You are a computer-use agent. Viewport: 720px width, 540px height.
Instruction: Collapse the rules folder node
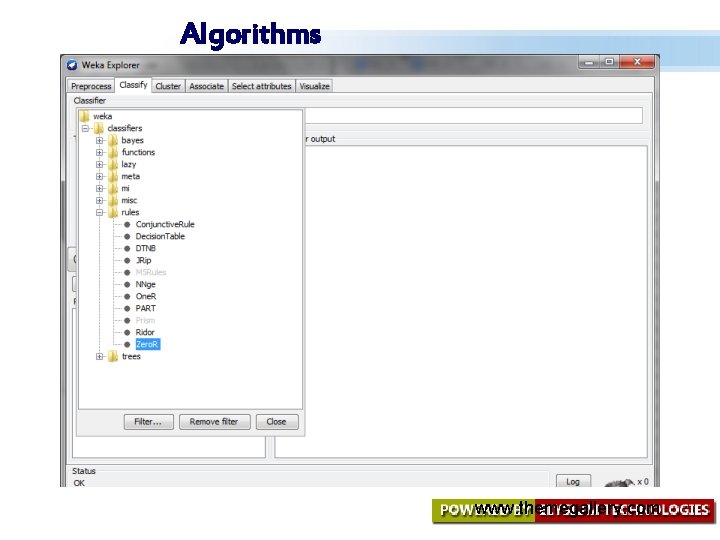[100, 212]
